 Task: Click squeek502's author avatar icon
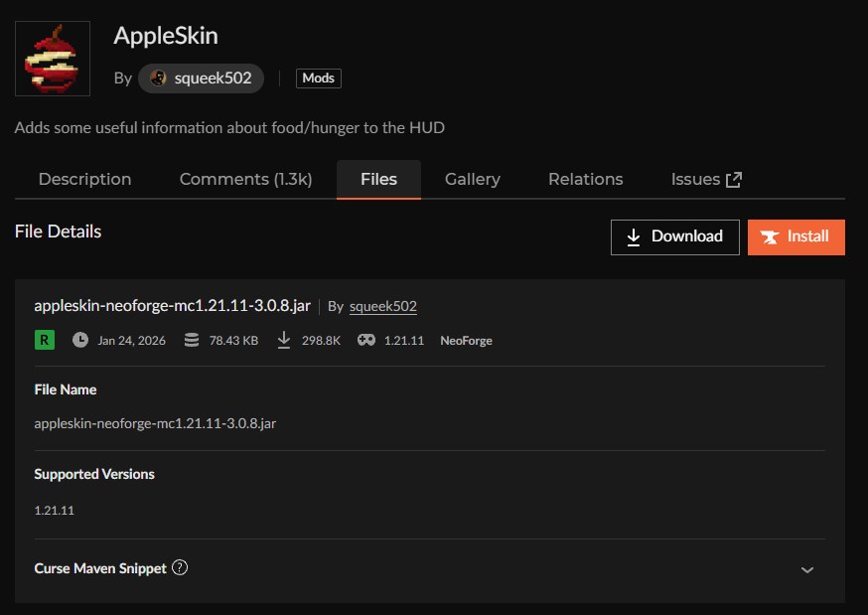click(158, 78)
